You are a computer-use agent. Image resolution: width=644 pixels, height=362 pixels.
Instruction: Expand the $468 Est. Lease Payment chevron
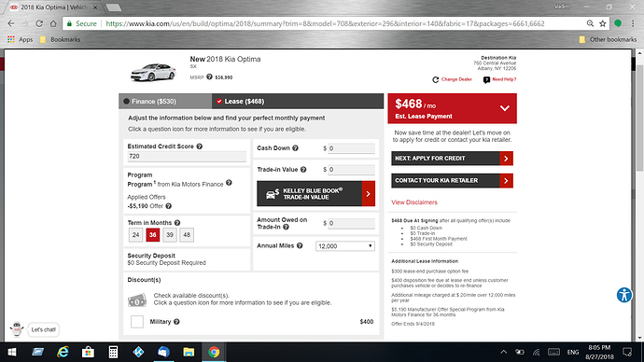pyautogui.click(x=505, y=108)
